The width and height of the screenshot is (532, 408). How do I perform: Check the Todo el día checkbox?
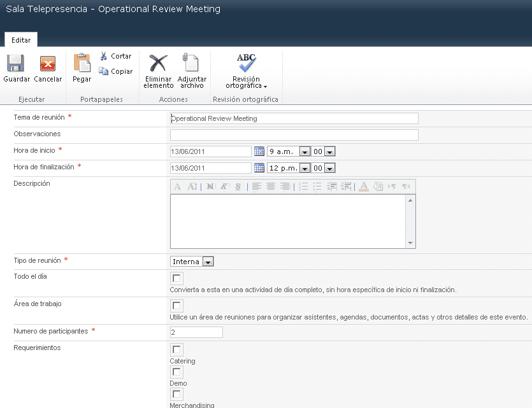point(176,278)
